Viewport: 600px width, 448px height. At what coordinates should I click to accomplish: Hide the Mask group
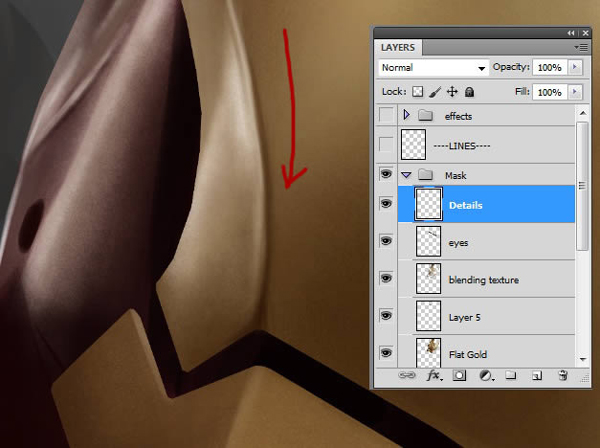(386, 174)
